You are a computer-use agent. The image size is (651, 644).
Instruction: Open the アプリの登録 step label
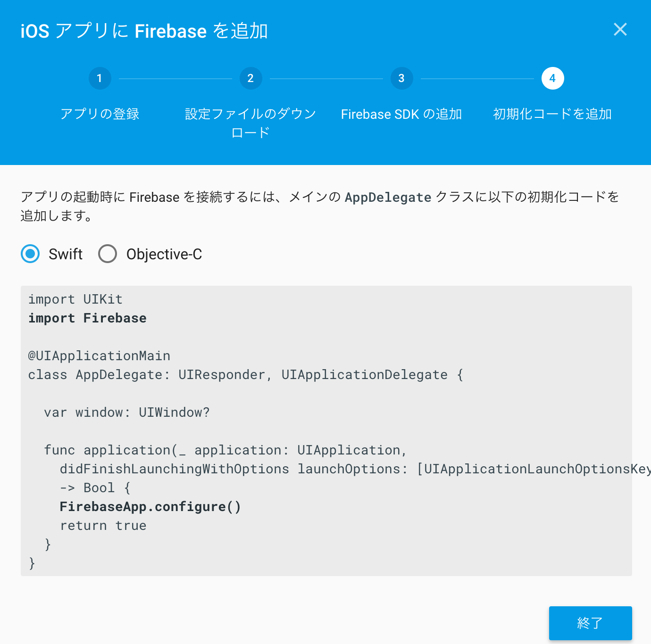[x=100, y=114]
